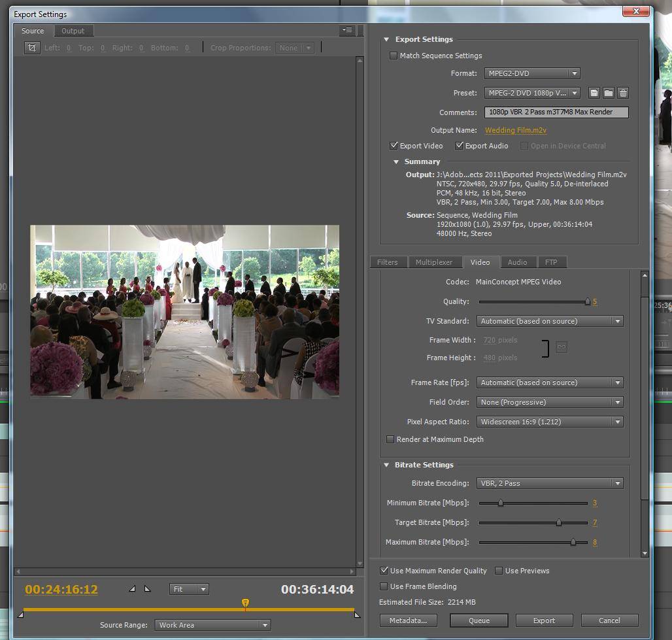Toggle Use Maximum Render Quality checkbox
The image size is (672, 640).
click(x=384, y=571)
